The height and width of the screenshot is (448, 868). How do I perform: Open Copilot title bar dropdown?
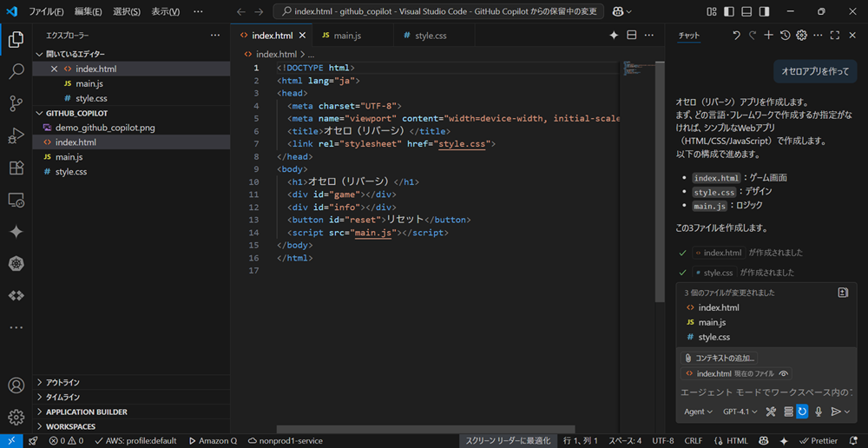coord(622,11)
